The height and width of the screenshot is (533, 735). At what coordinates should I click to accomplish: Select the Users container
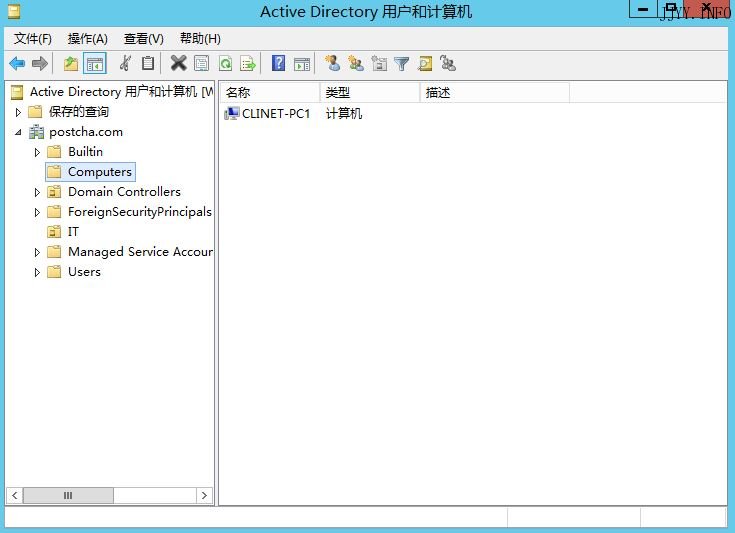coord(84,272)
